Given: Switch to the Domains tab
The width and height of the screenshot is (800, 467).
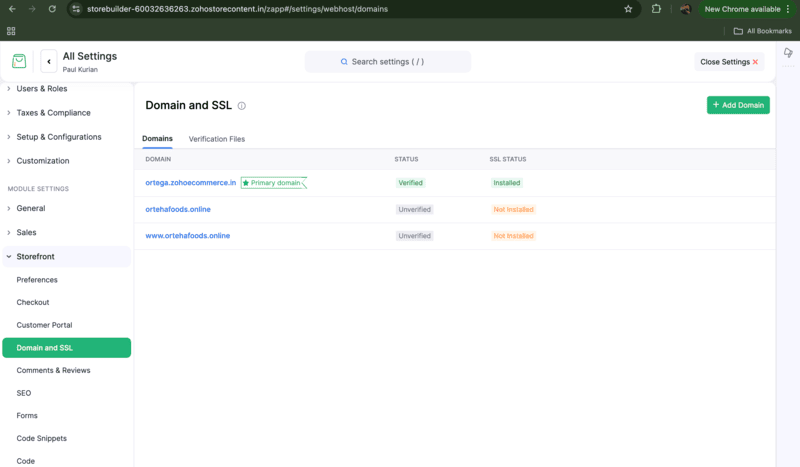Looking at the screenshot, I should (x=157, y=139).
